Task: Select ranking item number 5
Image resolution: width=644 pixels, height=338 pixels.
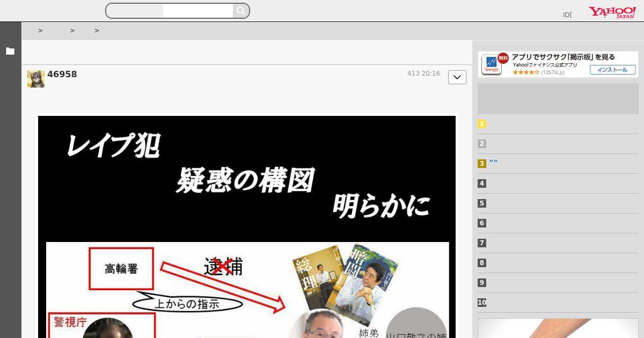Action: 482,203
